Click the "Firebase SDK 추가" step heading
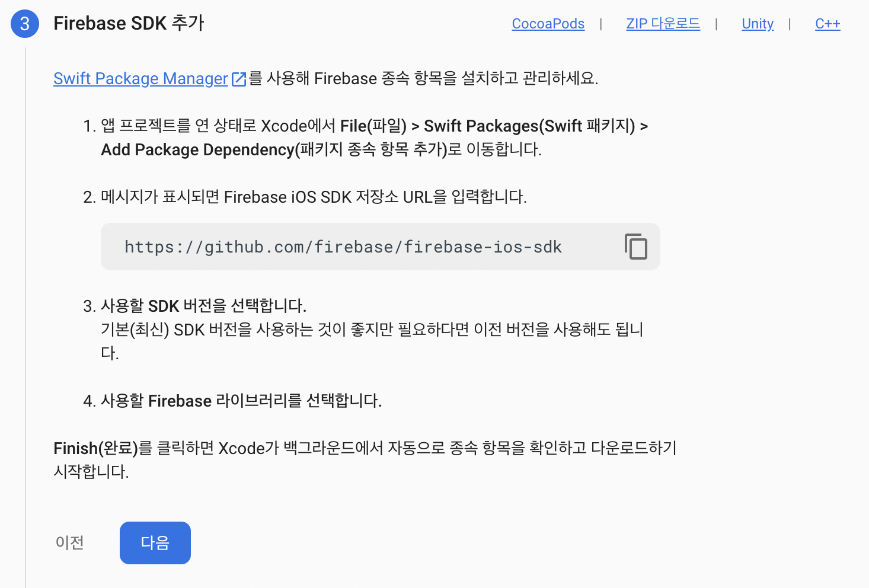 129,24
